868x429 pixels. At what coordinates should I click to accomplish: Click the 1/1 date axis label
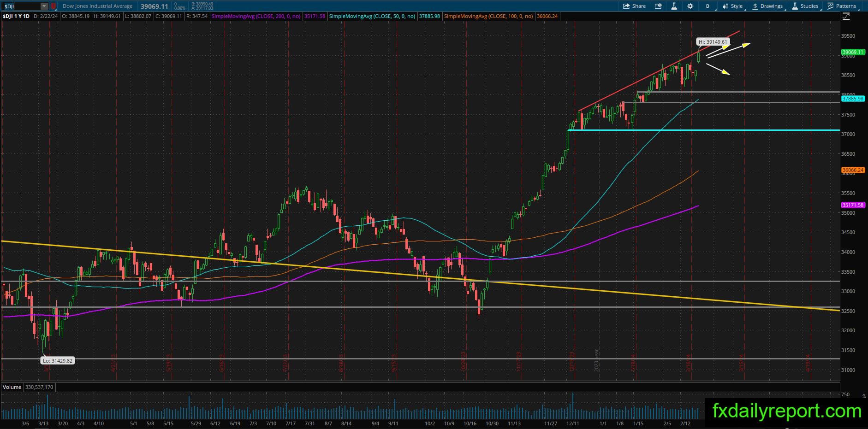(603, 423)
